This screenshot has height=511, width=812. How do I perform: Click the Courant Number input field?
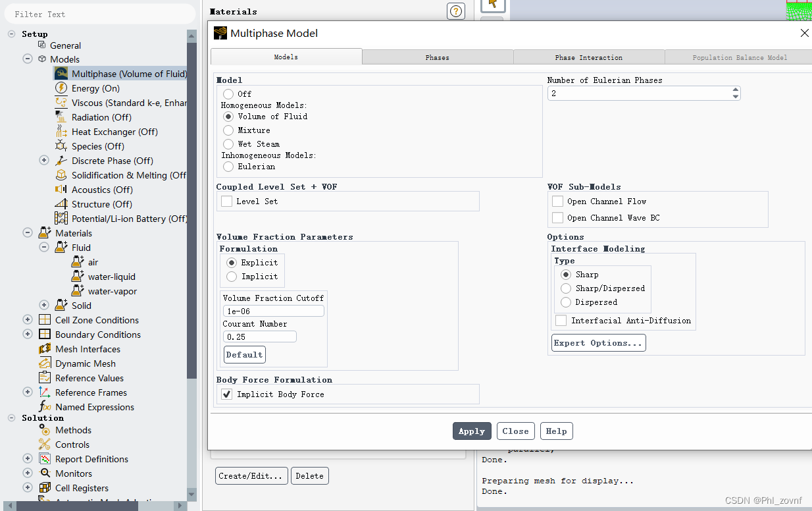tap(260, 337)
